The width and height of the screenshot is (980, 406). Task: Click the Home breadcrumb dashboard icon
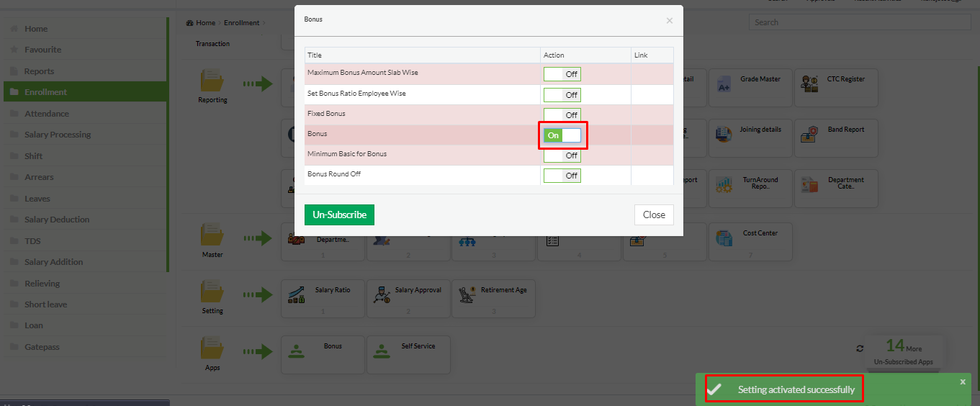(189, 23)
